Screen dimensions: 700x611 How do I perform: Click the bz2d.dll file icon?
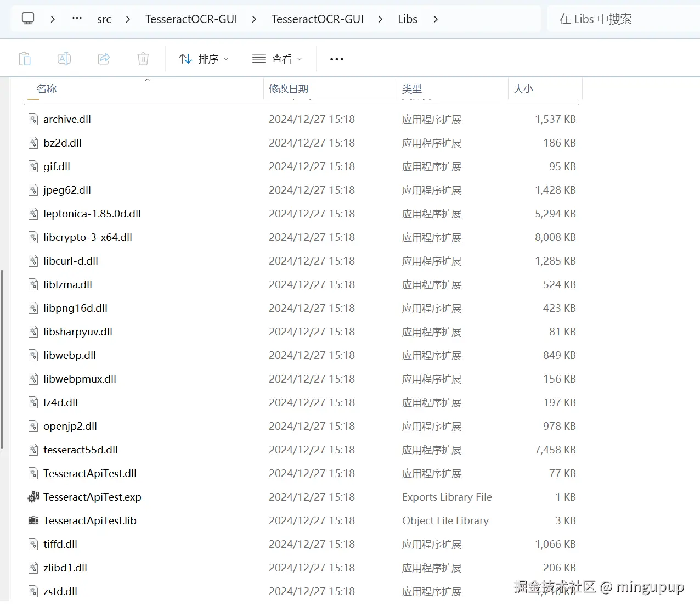tap(33, 143)
